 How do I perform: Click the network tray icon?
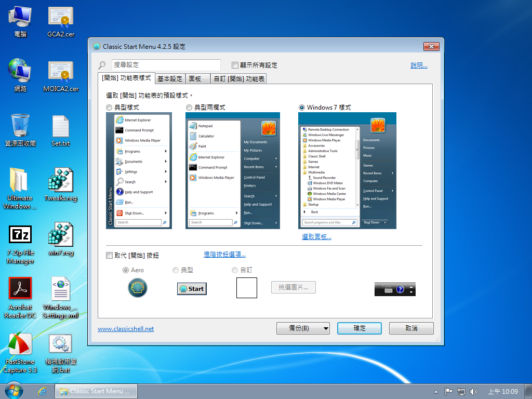[x=461, y=392]
